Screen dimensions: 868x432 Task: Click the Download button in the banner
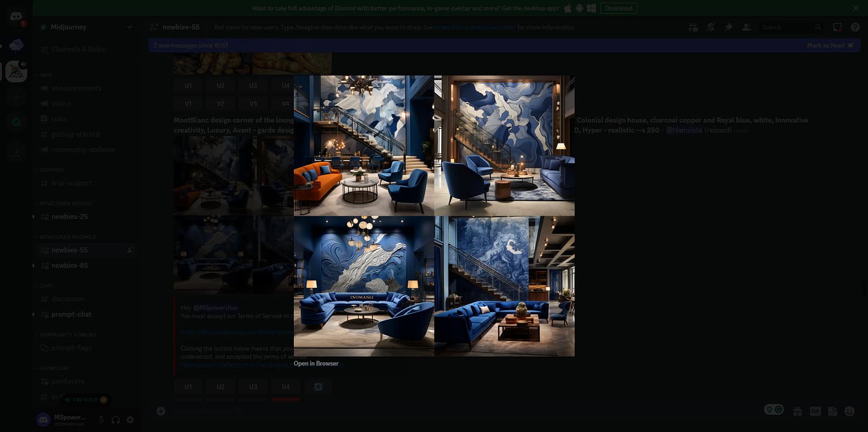[x=619, y=8]
